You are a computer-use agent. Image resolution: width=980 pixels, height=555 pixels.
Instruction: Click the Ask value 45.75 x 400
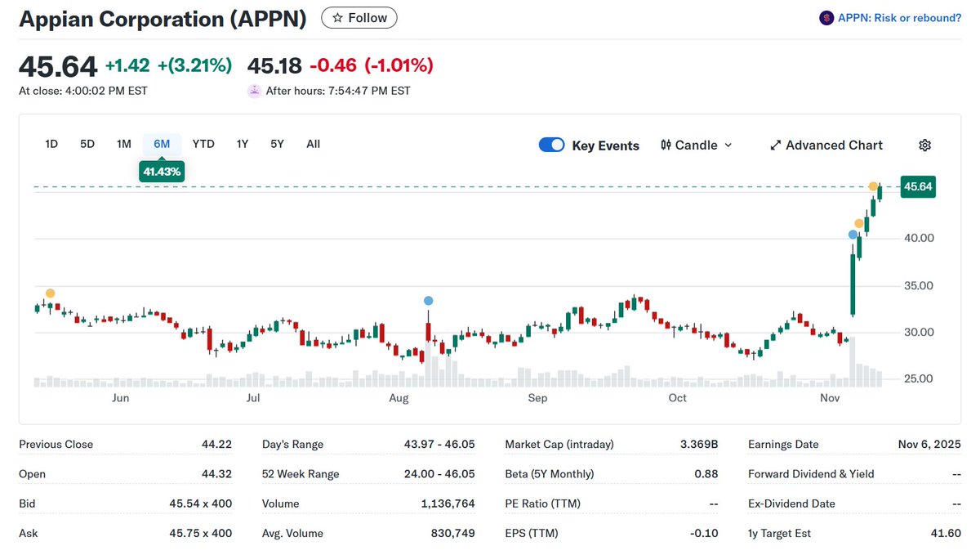pyautogui.click(x=200, y=533)
